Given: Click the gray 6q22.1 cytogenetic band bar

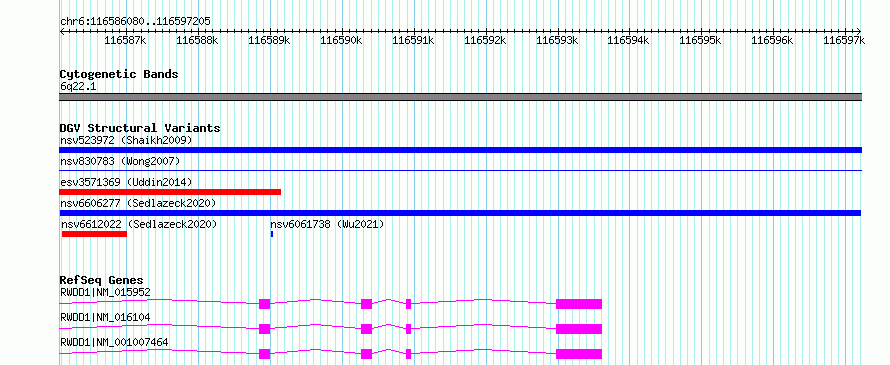Looking at the screenshot, I should (x=460, y=97).
